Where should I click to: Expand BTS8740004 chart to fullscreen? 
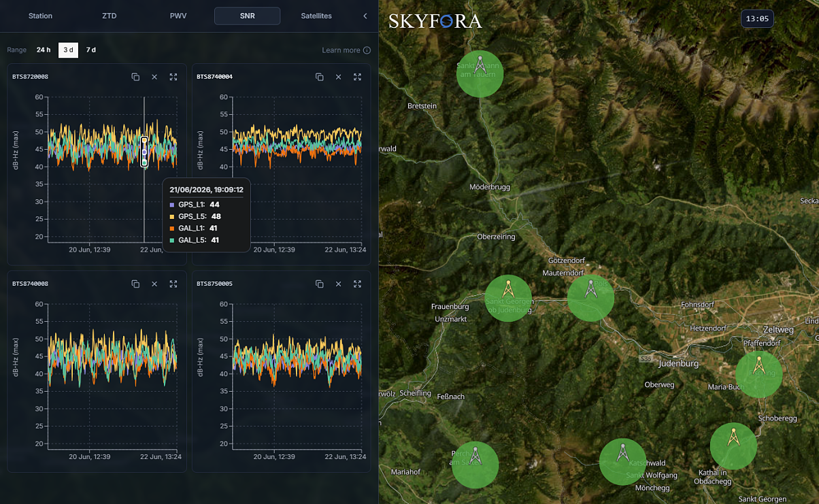pyautogui.click(x=358, y=77)
